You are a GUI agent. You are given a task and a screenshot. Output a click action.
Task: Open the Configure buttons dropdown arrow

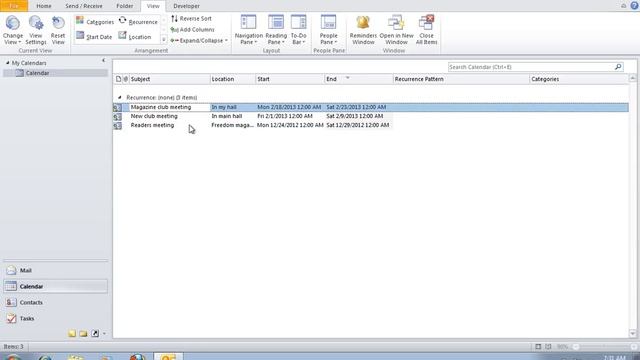104,334
